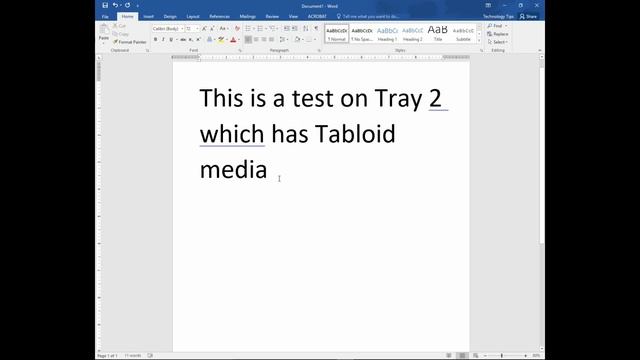Justify the text
The image size is (640, 360).
[x=271, y=40]
